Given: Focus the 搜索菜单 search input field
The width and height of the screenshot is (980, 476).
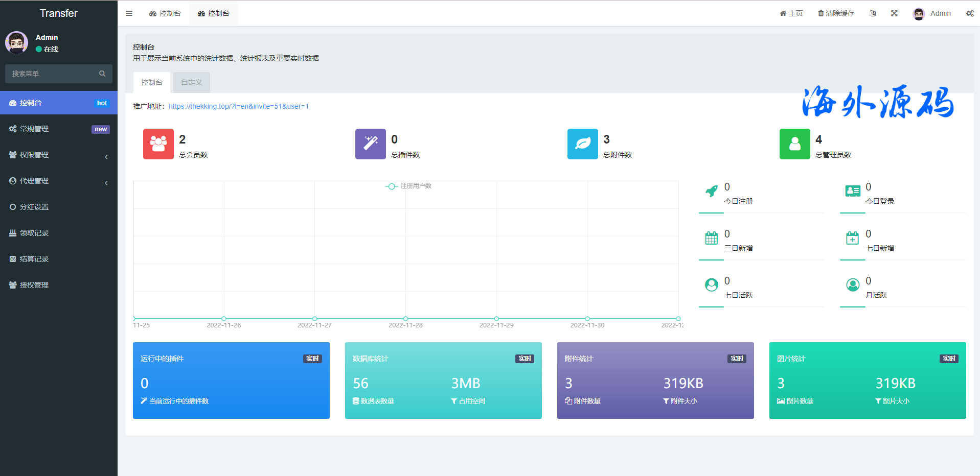Looking at the screenshot, I should 52,74.
